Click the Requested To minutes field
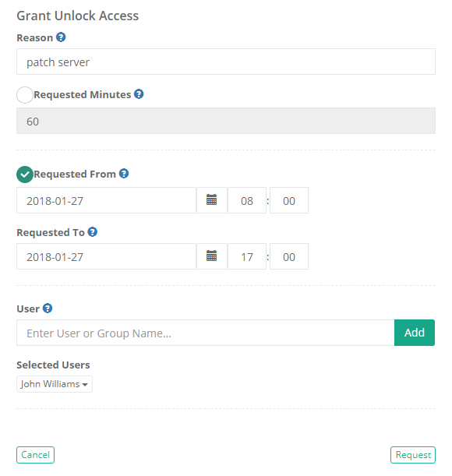 (289, 256)
